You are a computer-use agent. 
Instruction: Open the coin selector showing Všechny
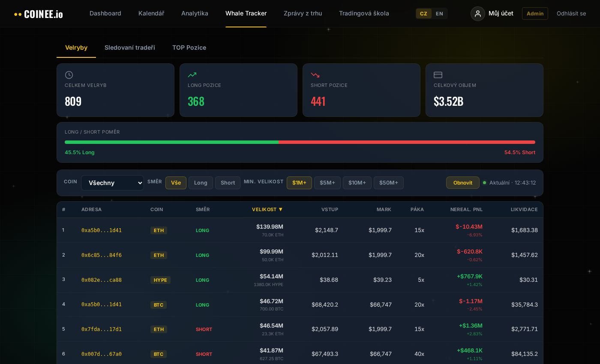click(x=112, y=182)
